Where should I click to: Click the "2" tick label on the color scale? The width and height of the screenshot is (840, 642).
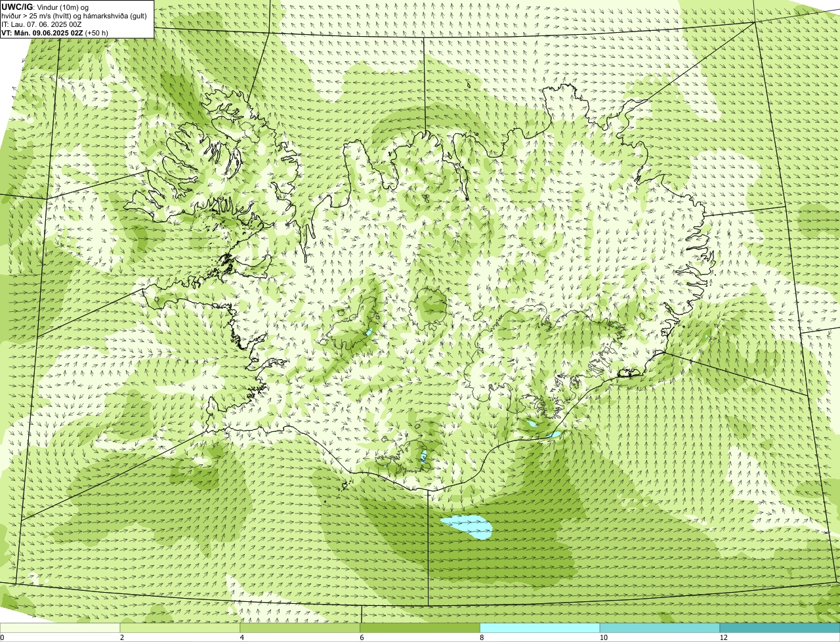(122, 637)
